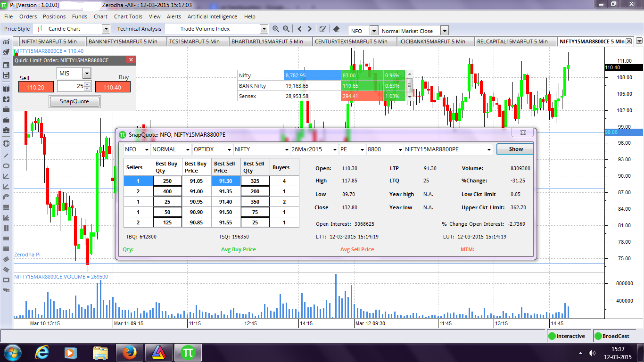
Task: Click scrollbar of the index ticker widget
Action: pyautogui.click(x=409, y=85)
